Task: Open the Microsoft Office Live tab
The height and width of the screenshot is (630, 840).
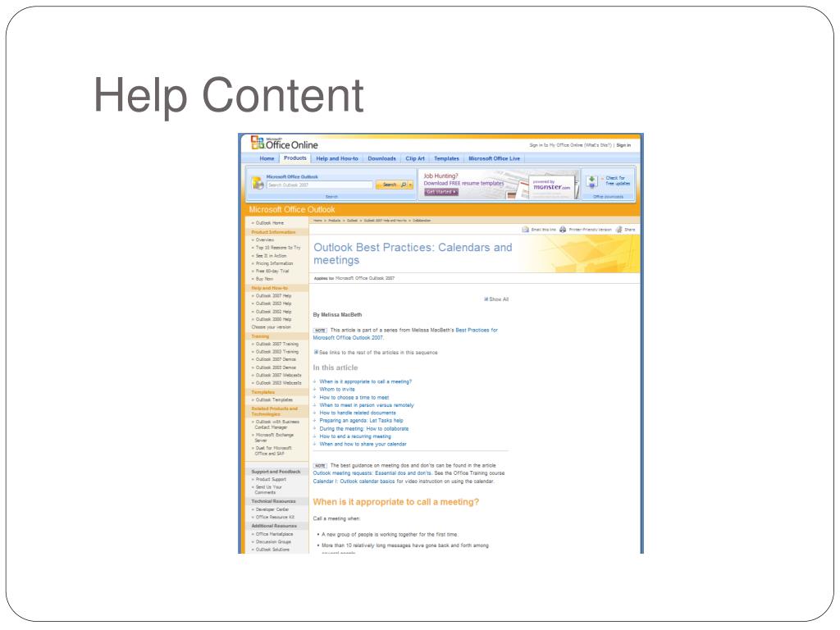Action: coord(494,158)
